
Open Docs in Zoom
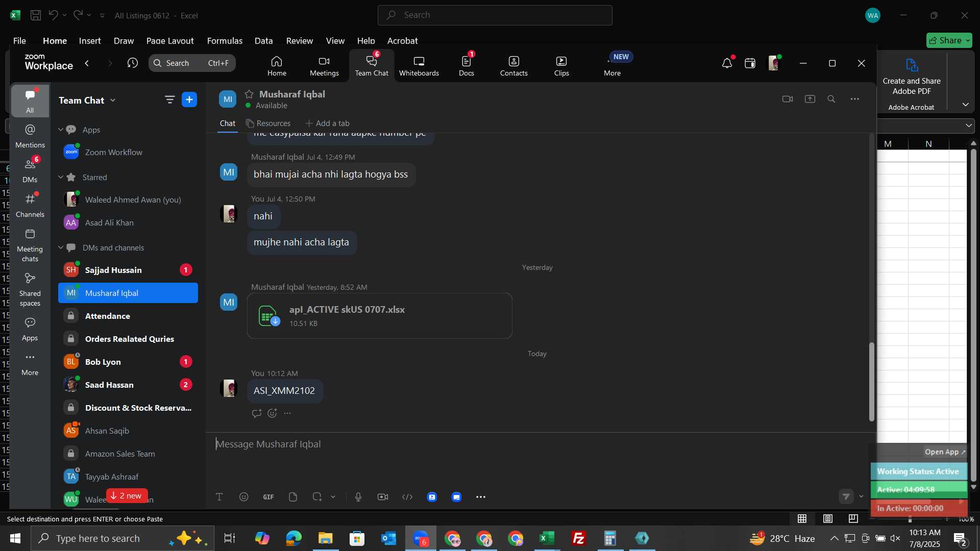tap(466, 66)
